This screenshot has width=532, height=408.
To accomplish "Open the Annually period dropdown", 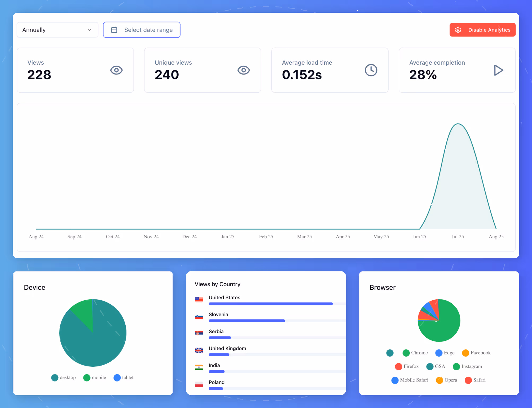I will tap(58, 30).
